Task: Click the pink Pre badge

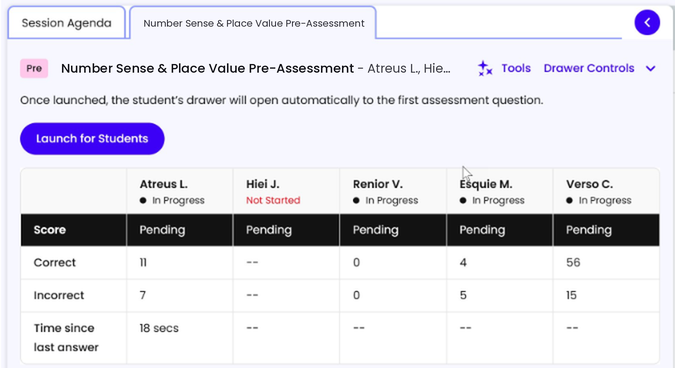Action: point(34,68)
